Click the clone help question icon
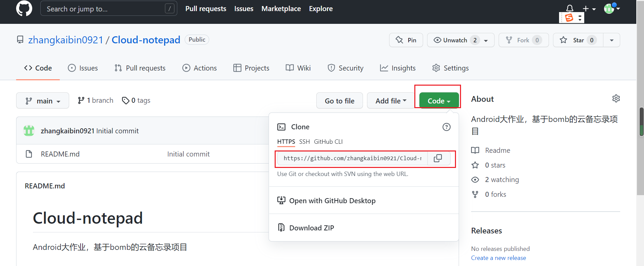 tap(446, 127)
